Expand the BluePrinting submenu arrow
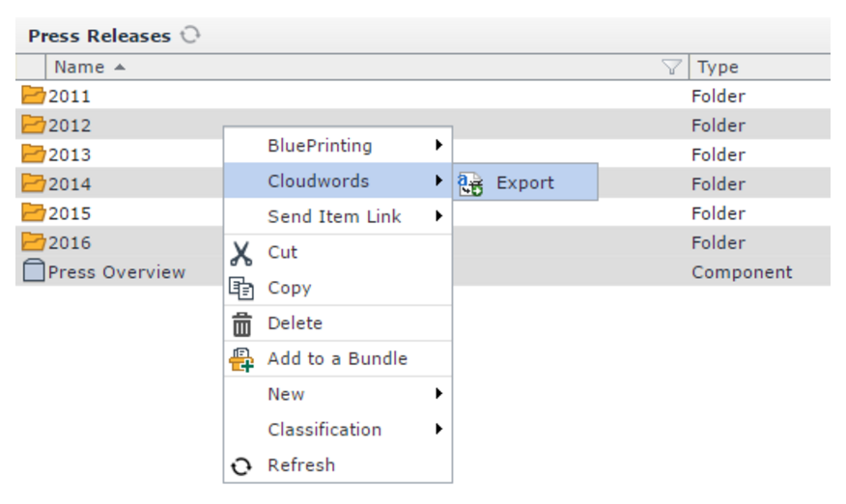Viewport: 846px width, 504px height. [438, 146]
